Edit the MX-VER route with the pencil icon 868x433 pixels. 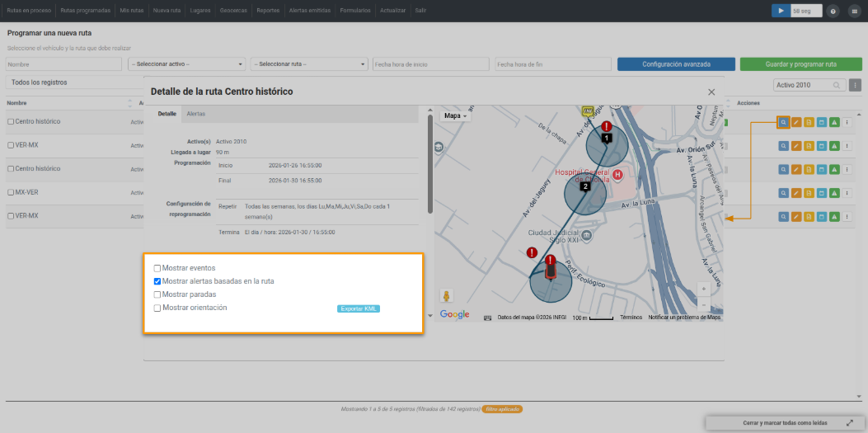coord(796,193)
